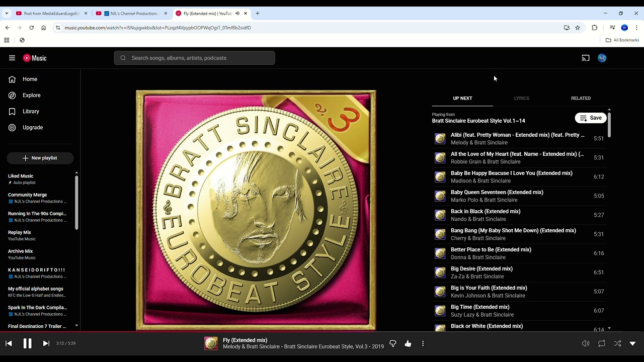This screenshot has height=362, width=644.
Task: Click the large Bratt Sinclaire album artwork
Action: (x=256, y=210)
